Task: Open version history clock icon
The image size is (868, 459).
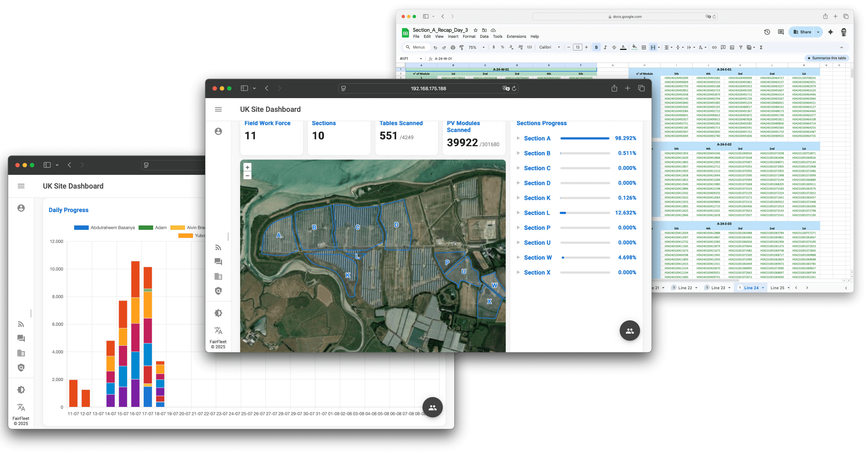Action: tap(767, 32)
